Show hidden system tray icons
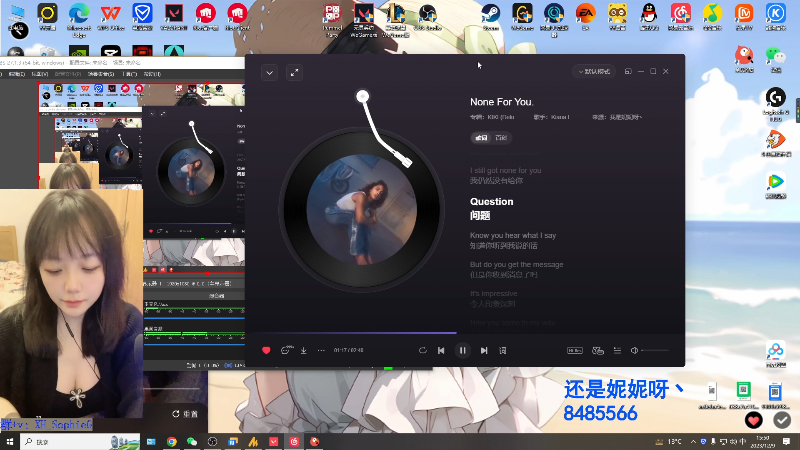The image size is (800, 450). point(693,442)
